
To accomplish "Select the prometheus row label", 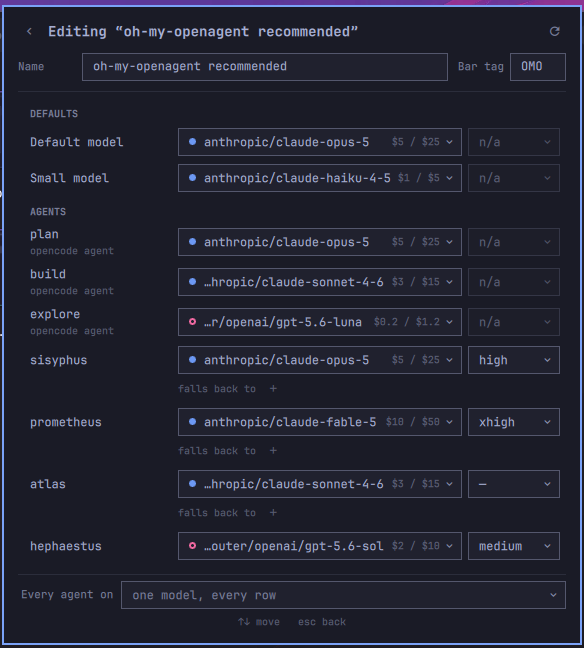I will 66,422.
